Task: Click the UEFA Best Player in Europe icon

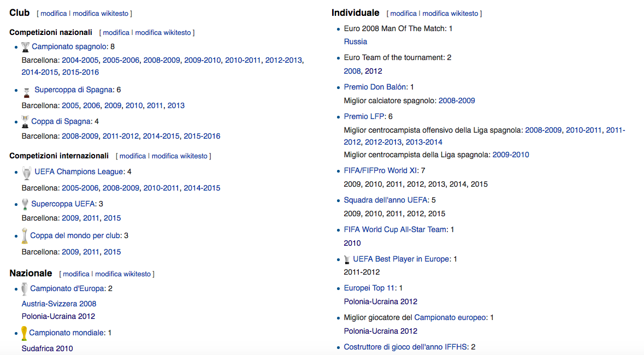Action: pyautogui.click(x=347, y=259)
